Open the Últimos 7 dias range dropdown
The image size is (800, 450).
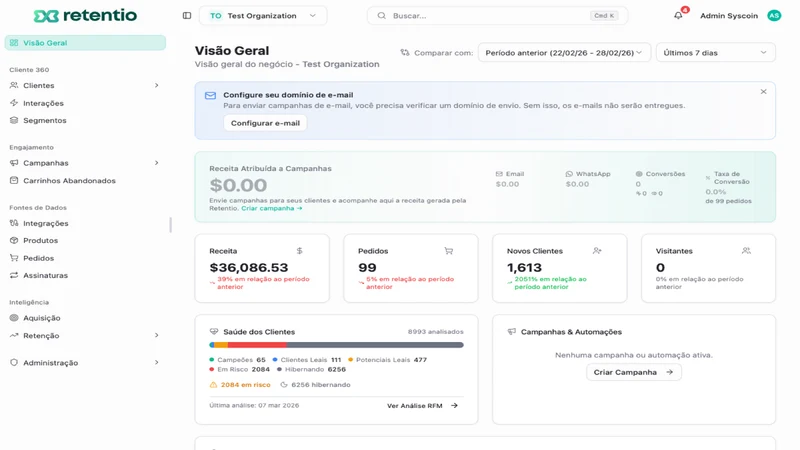[x=715, y=53]
